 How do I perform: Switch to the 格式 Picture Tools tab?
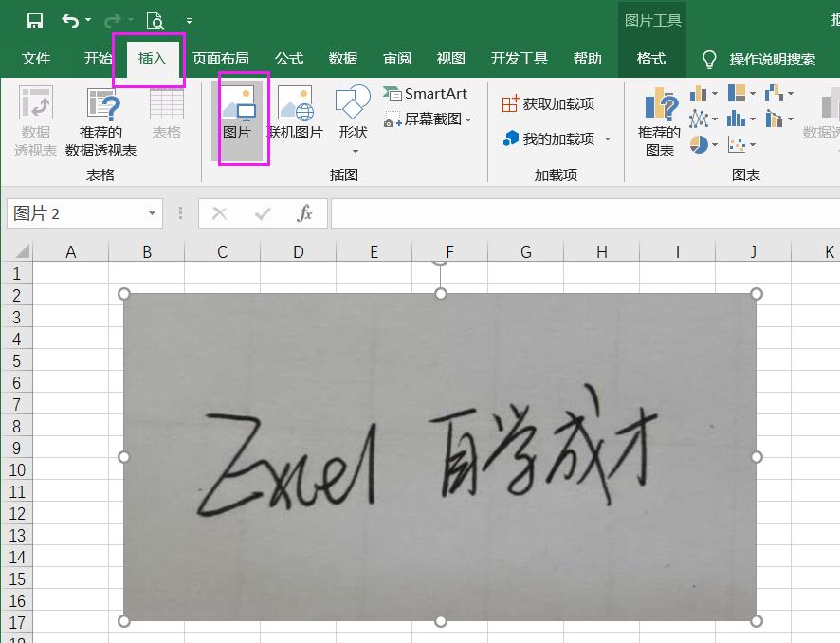(x=650, y=58)
